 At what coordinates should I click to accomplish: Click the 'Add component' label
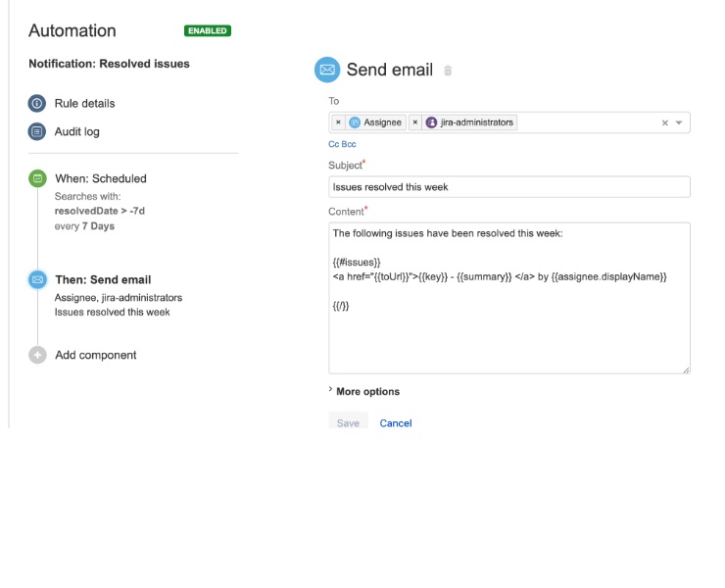[x=96, y=355]
